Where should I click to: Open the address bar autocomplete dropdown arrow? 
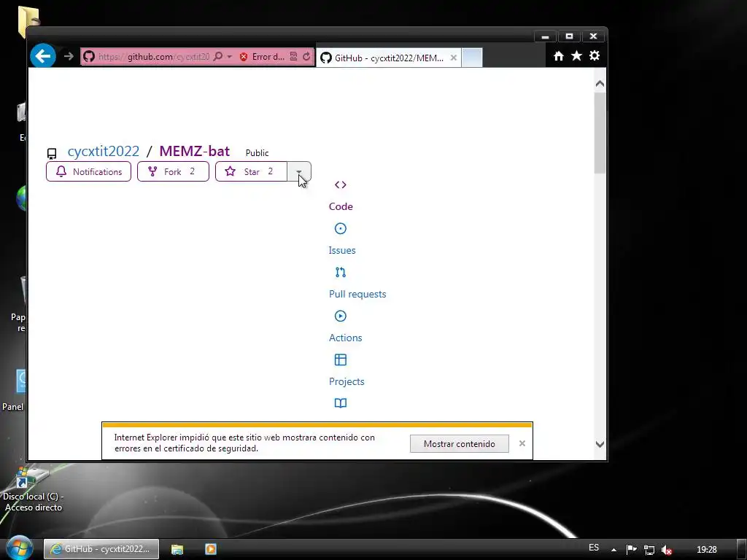tap(229, 57)
